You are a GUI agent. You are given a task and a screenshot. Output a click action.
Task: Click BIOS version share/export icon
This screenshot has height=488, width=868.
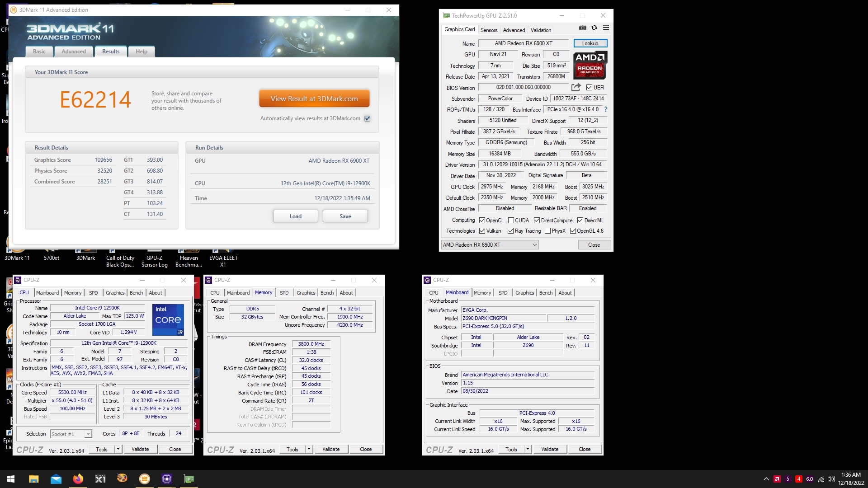(x=576, y=87)
